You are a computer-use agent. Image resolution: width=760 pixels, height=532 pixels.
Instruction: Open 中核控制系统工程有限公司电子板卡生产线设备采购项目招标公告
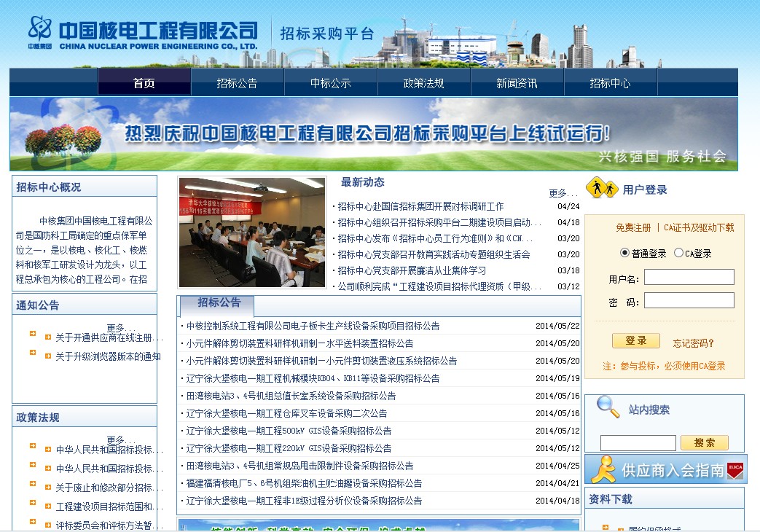[x=313, y=326]
